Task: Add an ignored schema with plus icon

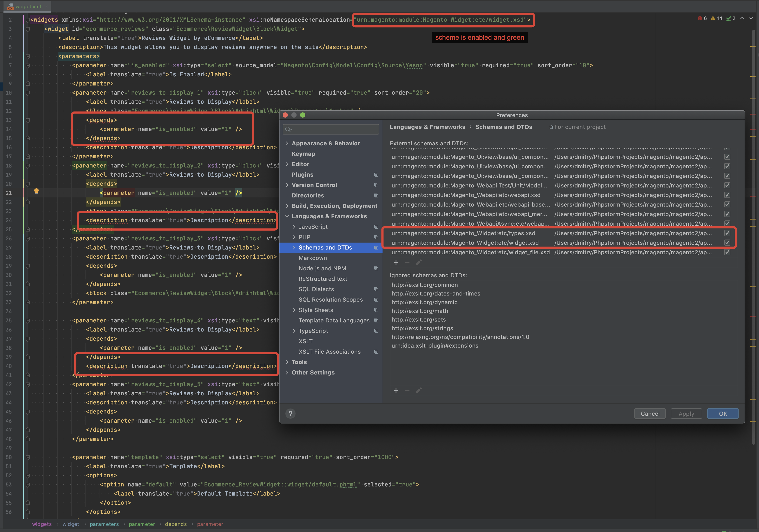Action: [x=396, y=391]
